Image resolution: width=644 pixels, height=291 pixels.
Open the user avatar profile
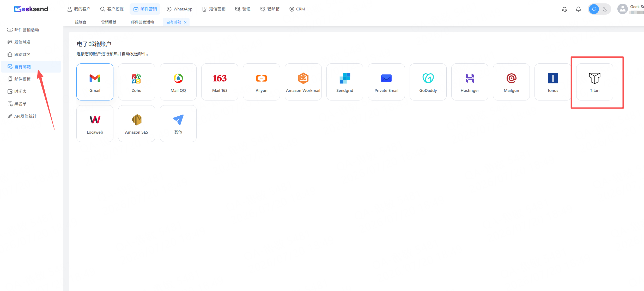click(622, 9)
